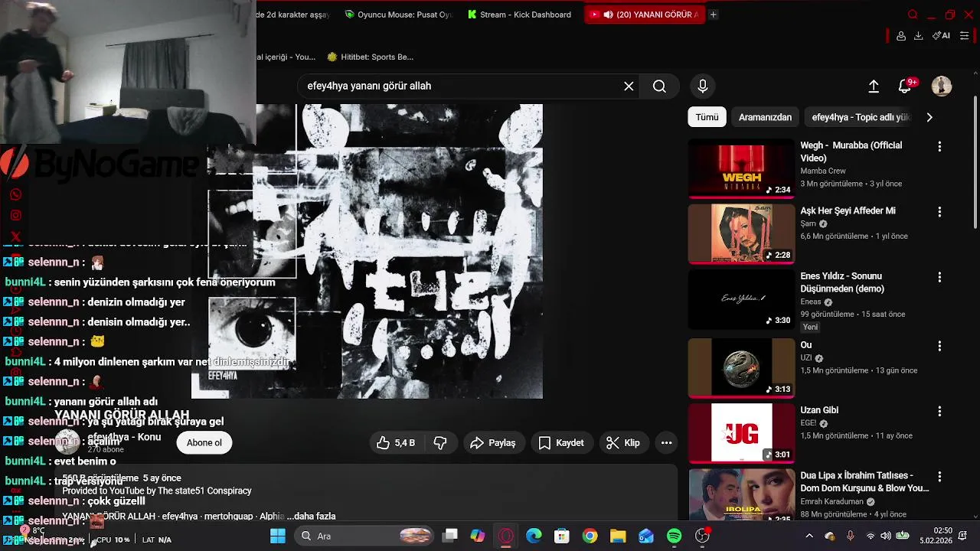Open options for Ou by UZI
The image size is (980, 551).
[939, 346]
